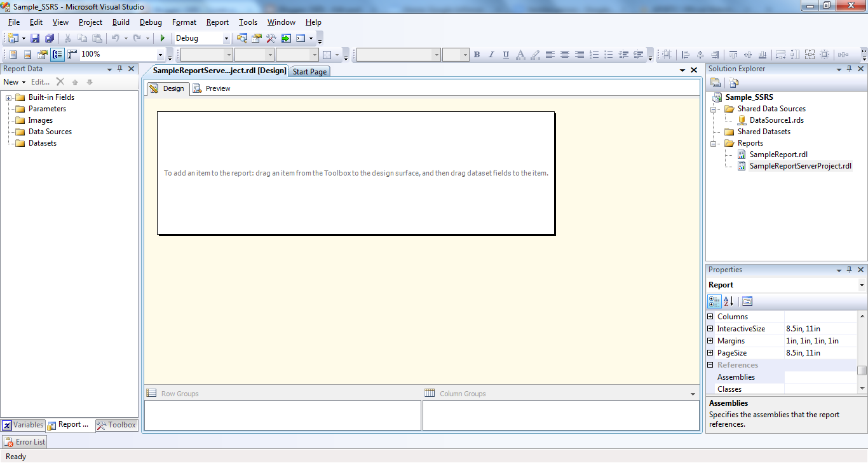Click the Edit... button in Report Data
Image resolution: width=868 pixels, height=463 pixels.
pos(40,81)
